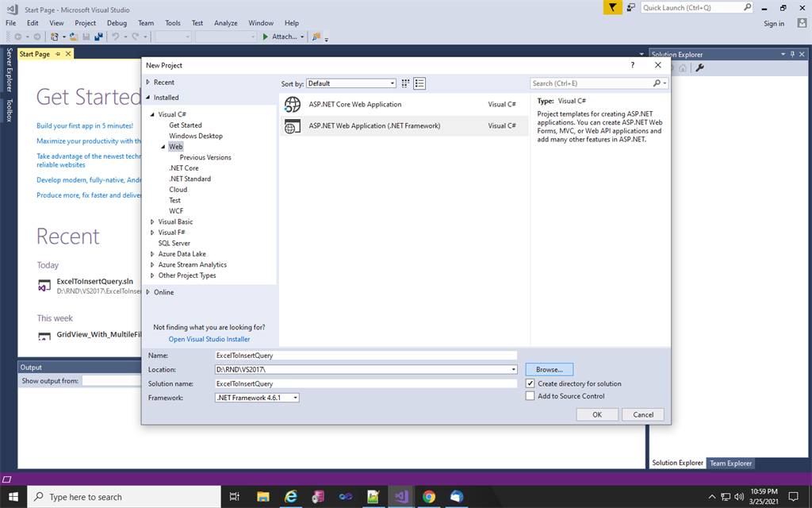812x508 pixels.
Task: Click the Save All toolbar icon
Action: [98, 37]
